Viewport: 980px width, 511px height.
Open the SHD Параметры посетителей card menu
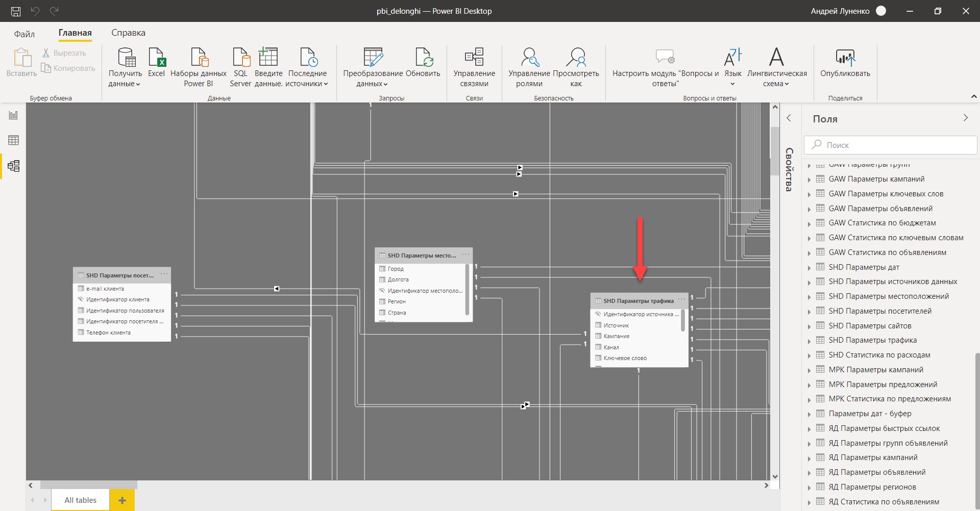click(x=164, y=274)
